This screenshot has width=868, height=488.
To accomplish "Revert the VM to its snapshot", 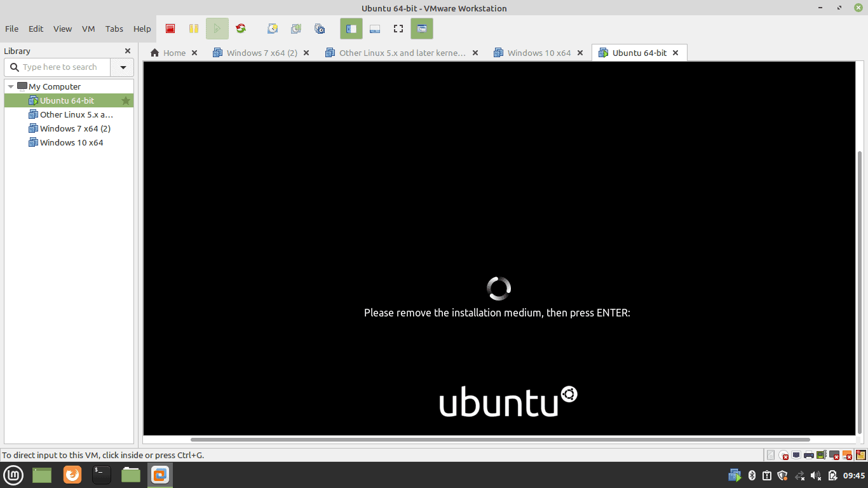I will tap(296, 29).
